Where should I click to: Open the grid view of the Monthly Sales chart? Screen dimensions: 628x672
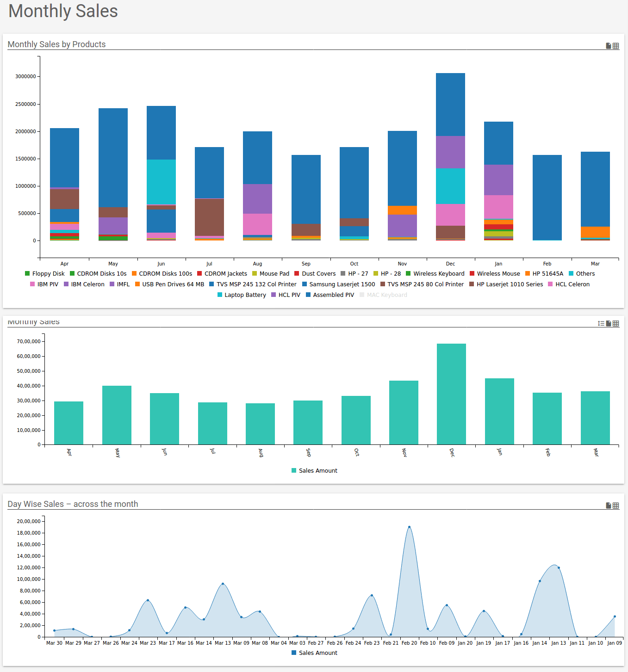pyautogui.click(x=616, y=323)
